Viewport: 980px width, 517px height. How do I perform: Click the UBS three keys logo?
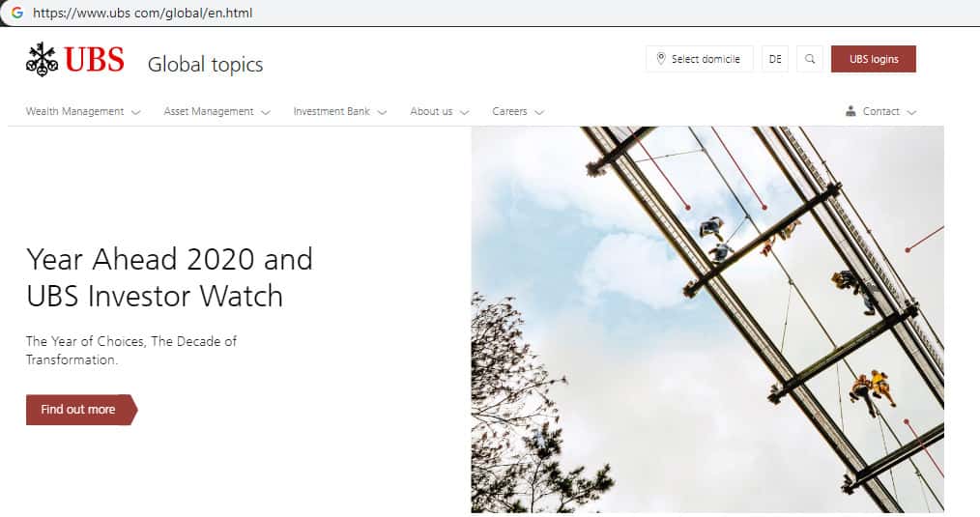pos(42,59)
